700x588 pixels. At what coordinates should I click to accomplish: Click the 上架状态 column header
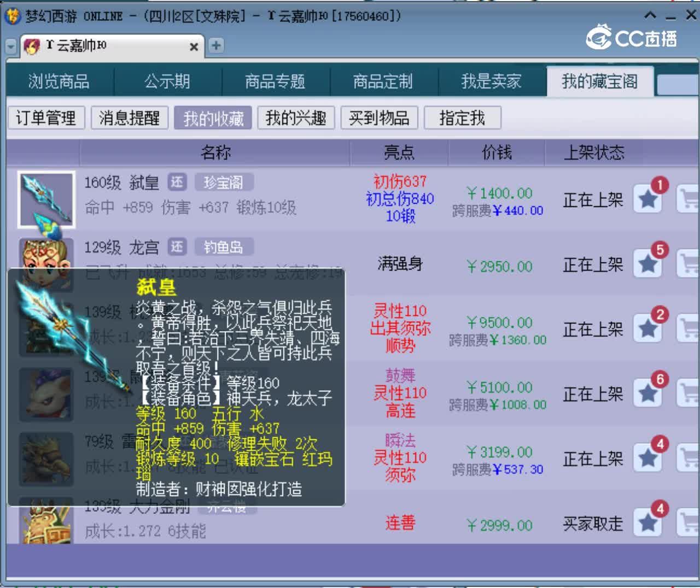(594, 152)
